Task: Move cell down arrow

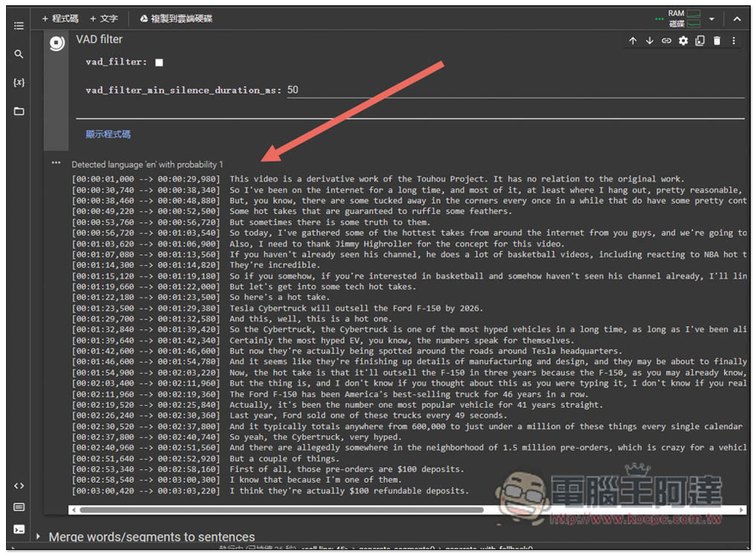Action: 649,41
